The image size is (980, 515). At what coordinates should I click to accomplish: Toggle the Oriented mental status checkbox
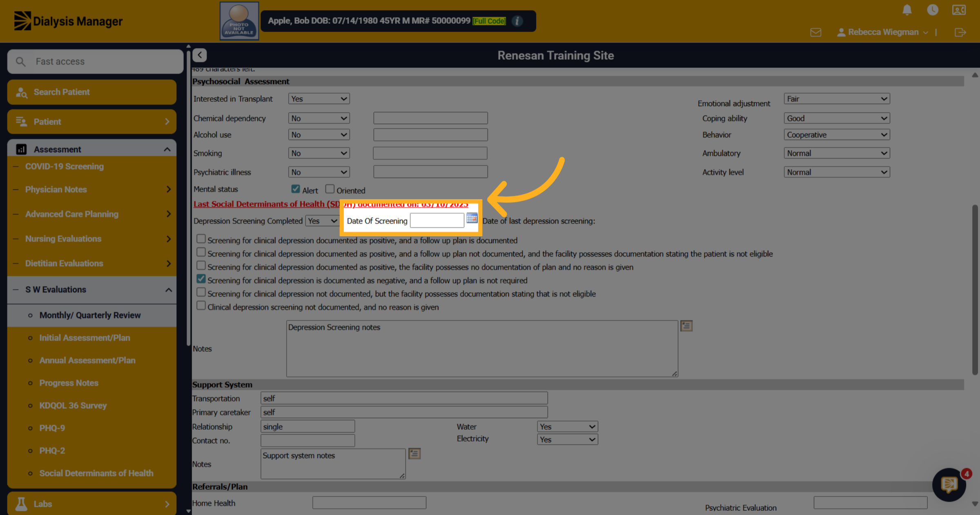pyautogui.click(x=330, y=189)
